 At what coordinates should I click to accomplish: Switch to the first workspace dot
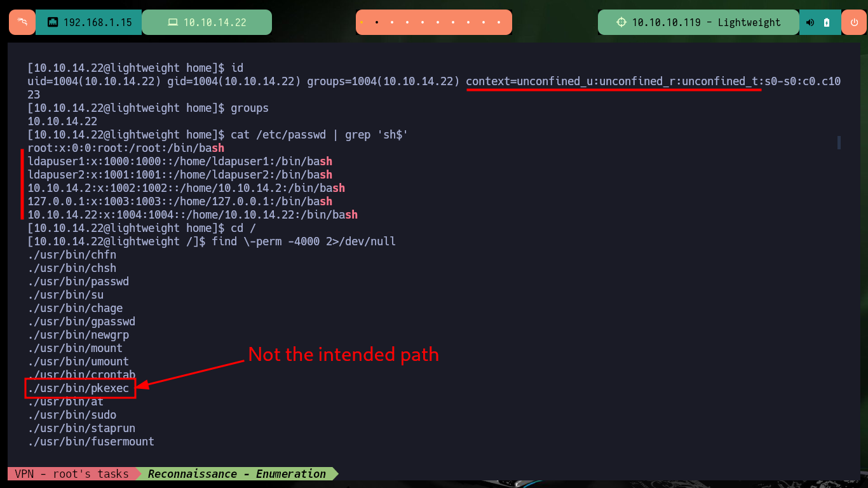362,22
